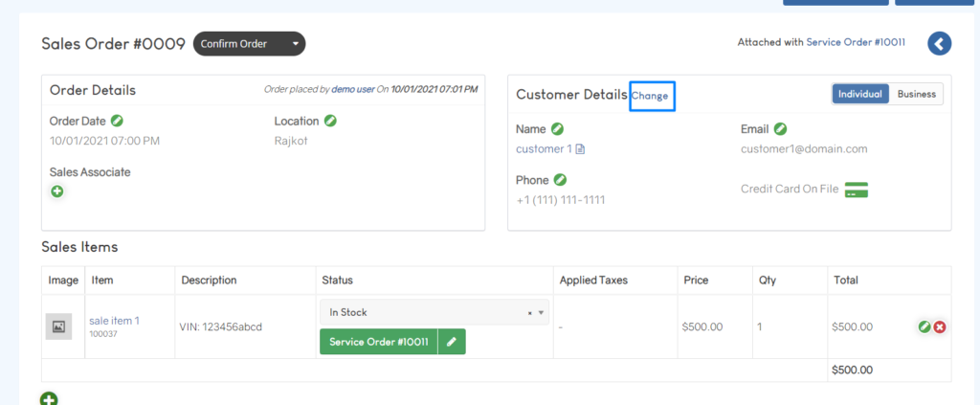Click green Service Order #10011 button
980x405 pixels.
[379, 342]
